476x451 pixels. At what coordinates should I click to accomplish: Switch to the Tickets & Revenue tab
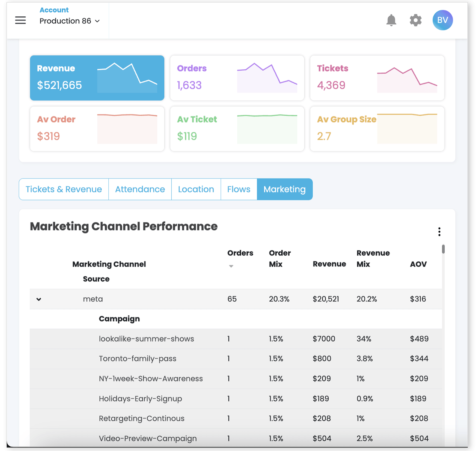(x=64, y=189)
